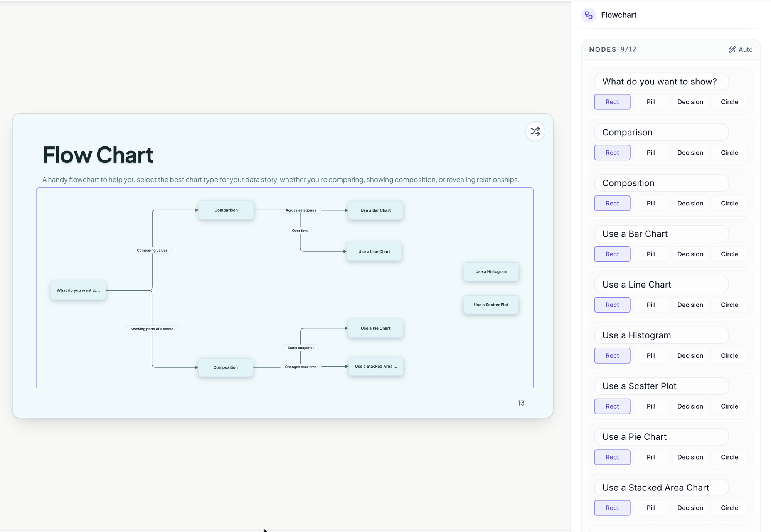Click the shuffle layout icon on the slide
This screenshot has width=771, height=532.
535,131
